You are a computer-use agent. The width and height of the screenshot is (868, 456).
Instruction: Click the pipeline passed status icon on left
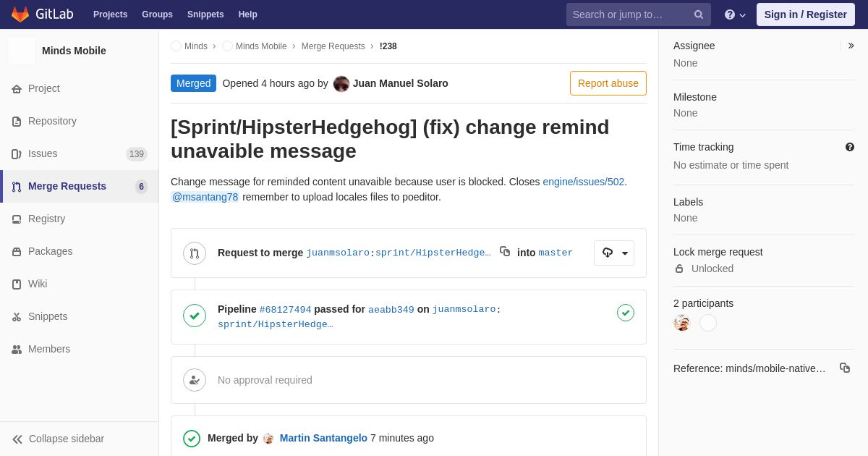[x=195, y=316]
